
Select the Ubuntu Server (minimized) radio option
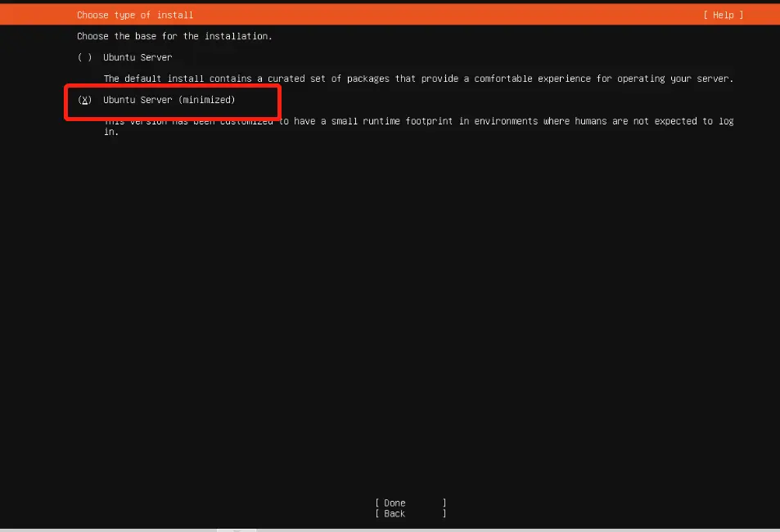[x=84, y=100]
